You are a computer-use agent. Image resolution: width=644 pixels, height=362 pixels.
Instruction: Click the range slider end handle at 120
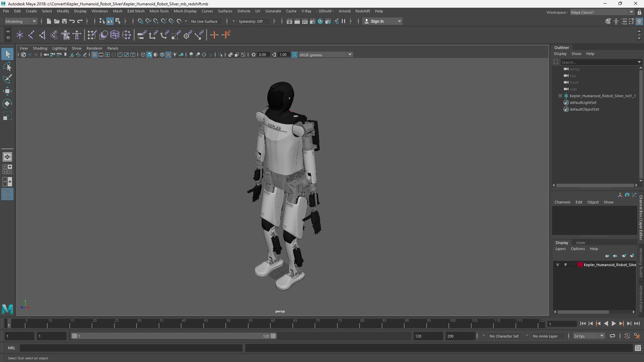[x=273, y=336]
